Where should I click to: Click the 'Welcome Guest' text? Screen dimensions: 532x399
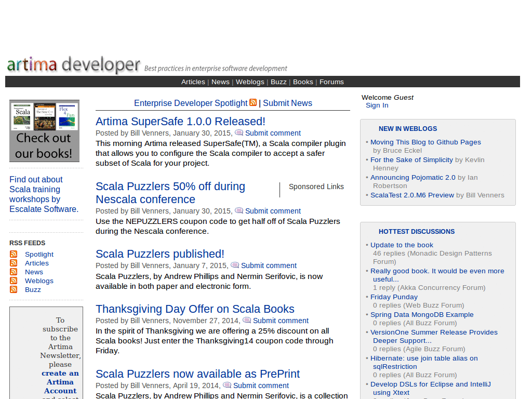388,97
